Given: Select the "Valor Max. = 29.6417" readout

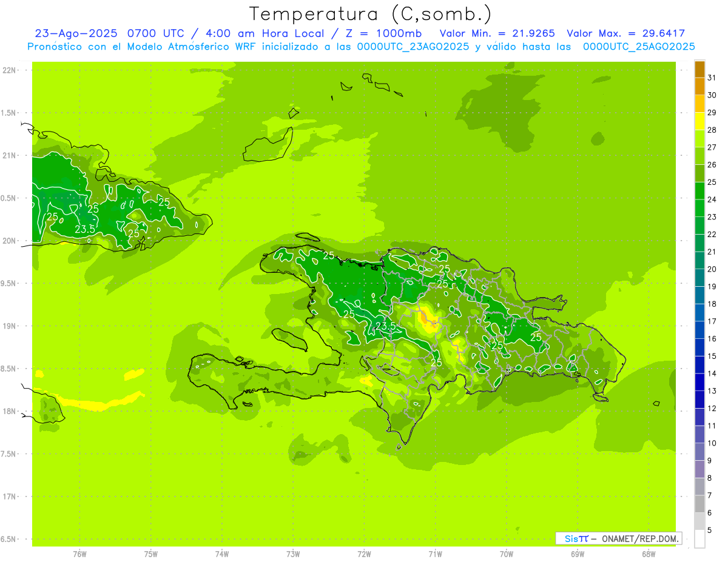Looking at the screenshot, I should pyautogui.click(x=625, y=33).
